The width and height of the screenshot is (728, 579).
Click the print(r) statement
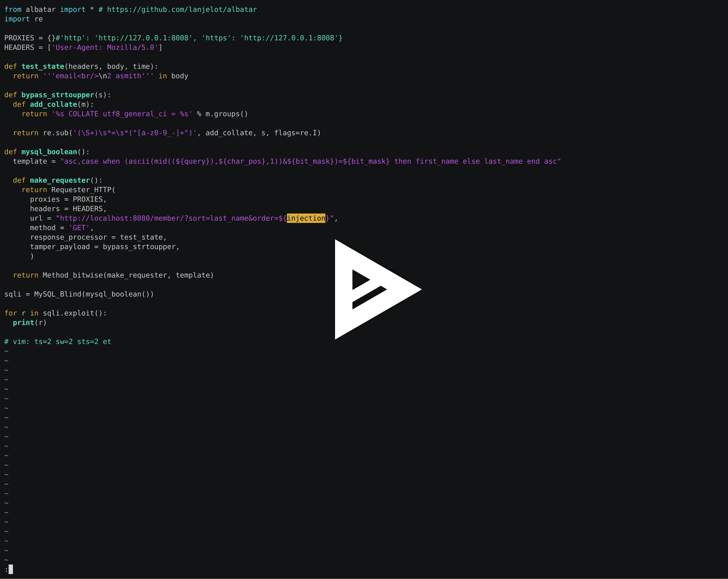pyautogui.click(x=30, y=323)
